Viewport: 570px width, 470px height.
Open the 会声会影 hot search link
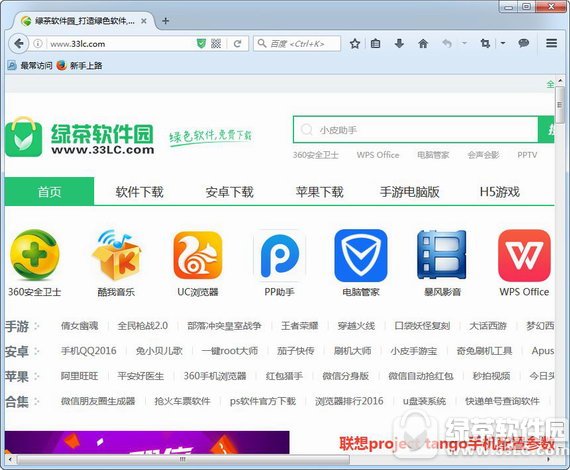pos(483,155)
